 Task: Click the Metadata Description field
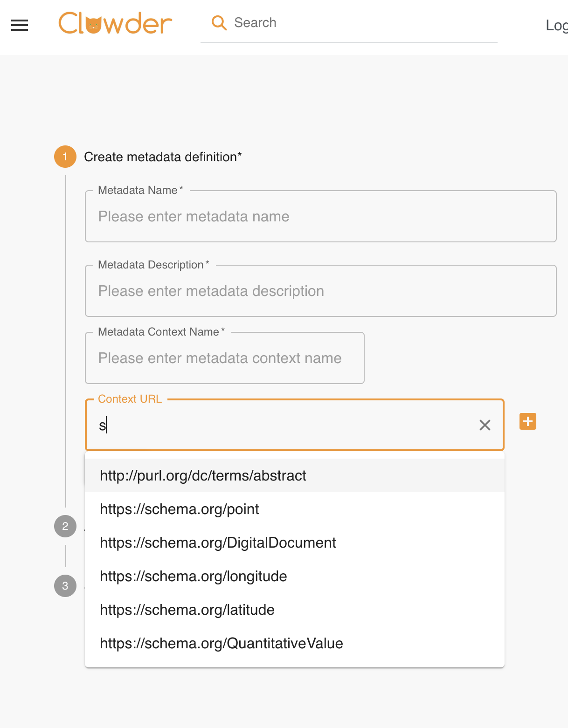(320, 291)
